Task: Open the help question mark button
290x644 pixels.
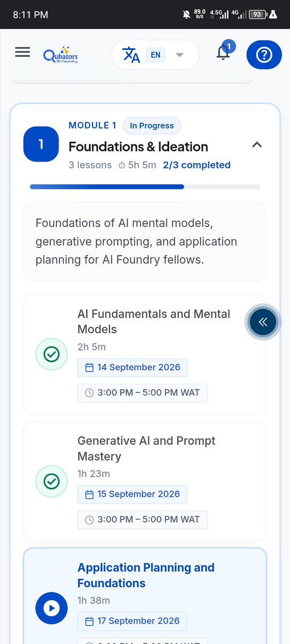Action: click(x=264, y=55)
